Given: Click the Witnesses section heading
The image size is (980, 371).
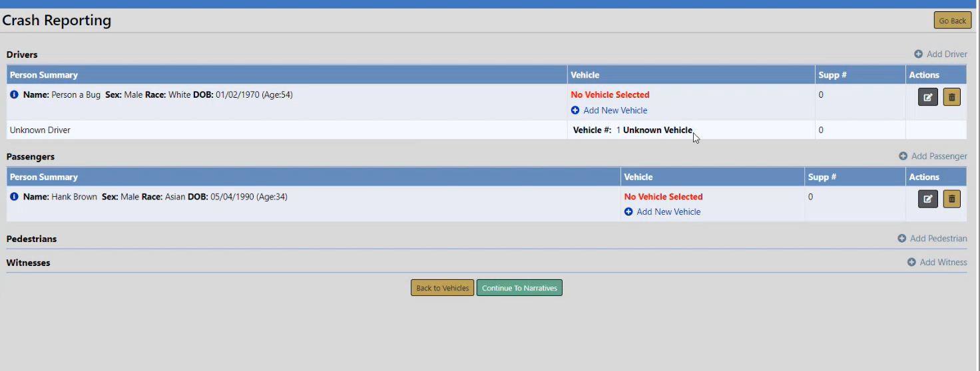Looking at the screenshot, I should point(28,263).
